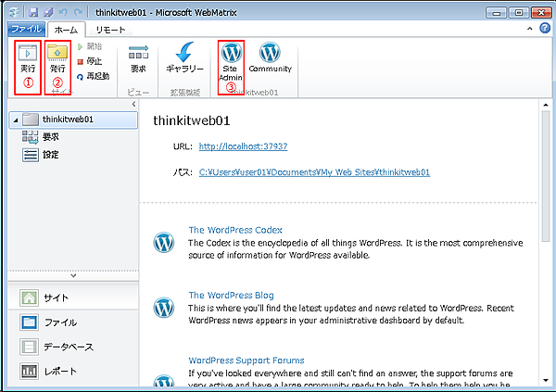Collapse the navigation pane using the chevron

(70, 275)
